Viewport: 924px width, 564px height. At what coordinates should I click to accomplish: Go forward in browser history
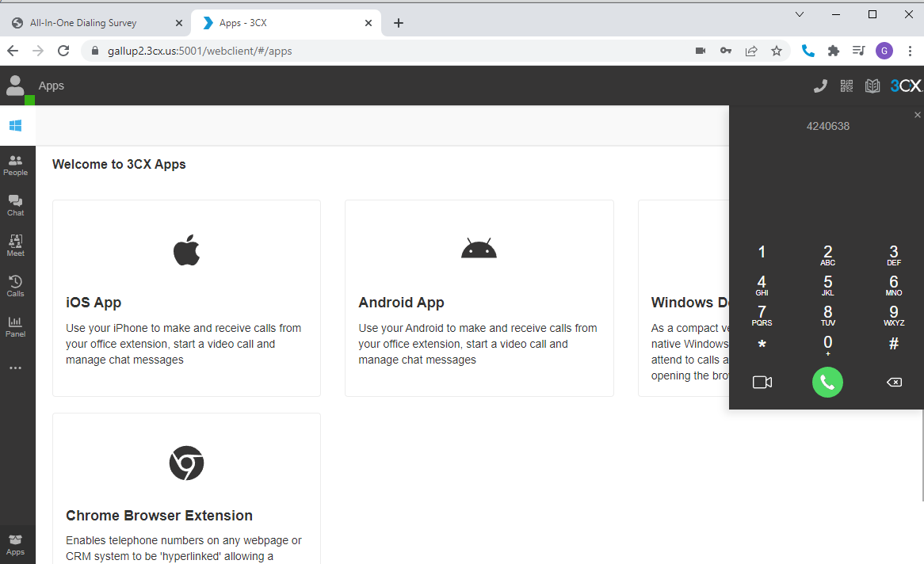coord(38,51)
